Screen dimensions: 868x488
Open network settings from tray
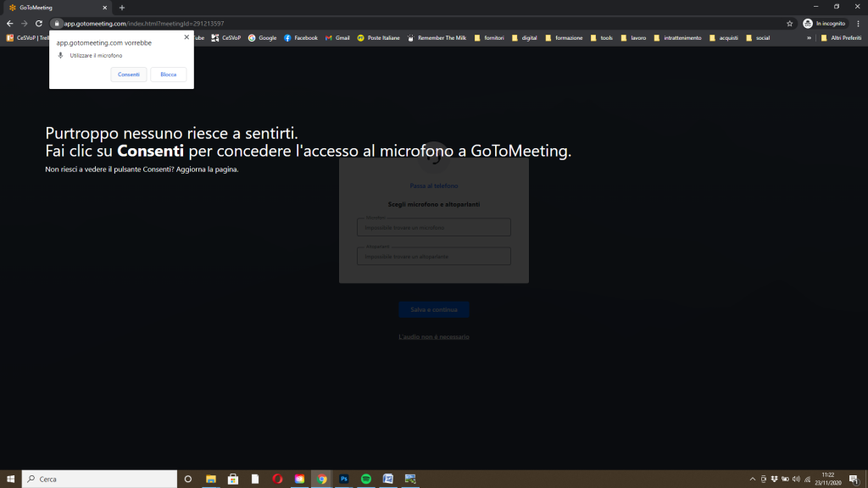[x=807, y=480]
